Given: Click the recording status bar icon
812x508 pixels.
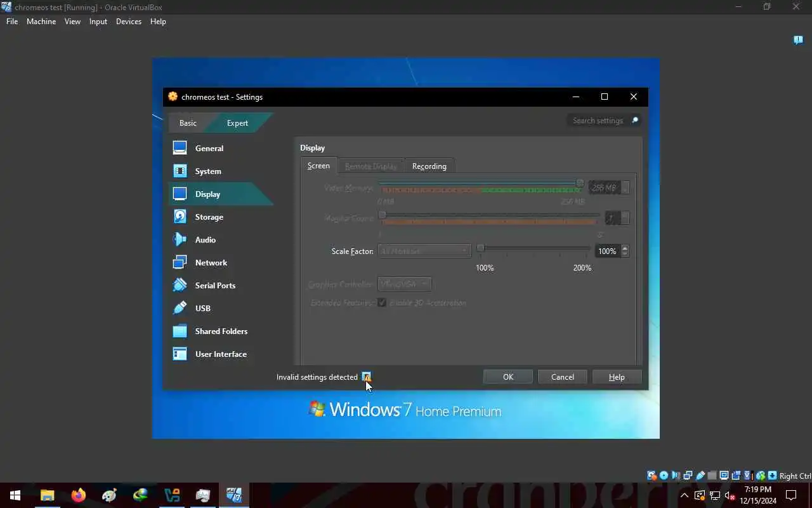Looking at the screenshot, I should click(736, 476).
